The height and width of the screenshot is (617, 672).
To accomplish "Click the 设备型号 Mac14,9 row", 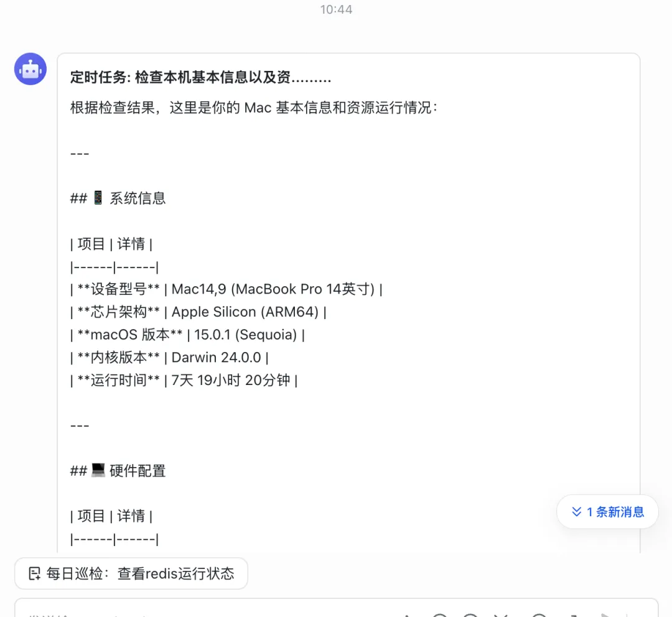I will (226, 289).
